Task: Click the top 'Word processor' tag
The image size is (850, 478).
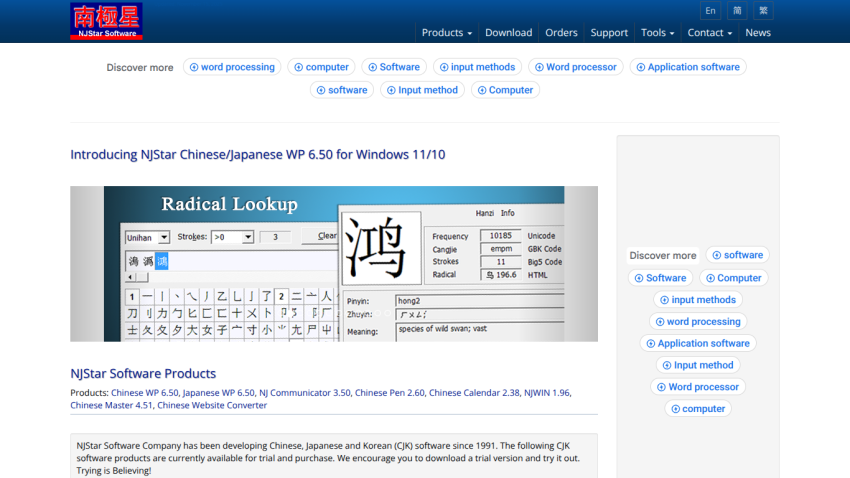Action: pyautogui.click(x=576, y=67)
